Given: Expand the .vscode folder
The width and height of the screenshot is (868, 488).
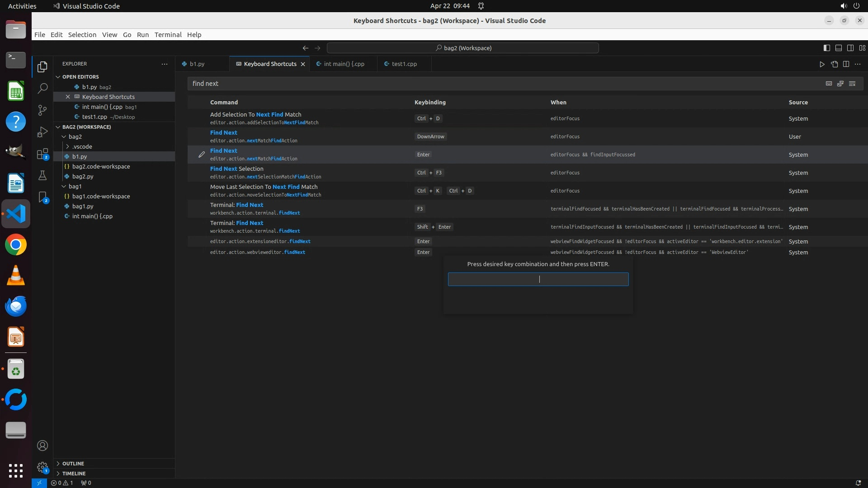Looking at the screenshot, I should (68, 146).
